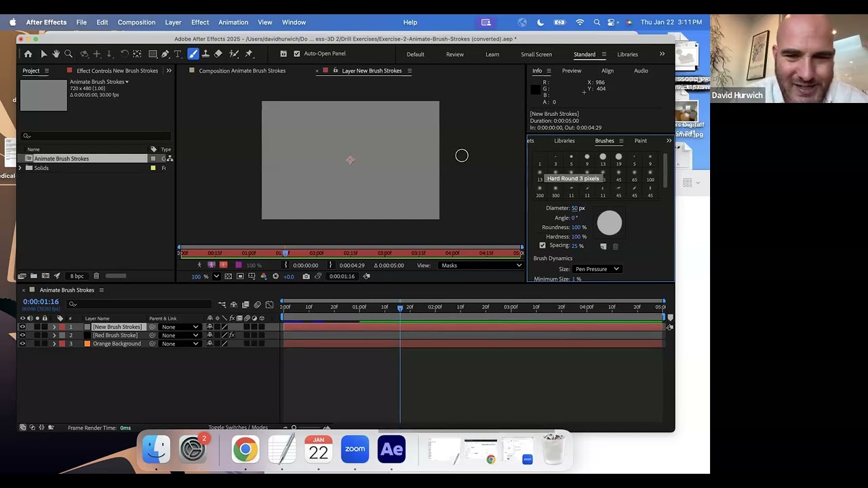
Task: Switch to Composition Animate Brush Strokes tab
Action: coord(242,70)
